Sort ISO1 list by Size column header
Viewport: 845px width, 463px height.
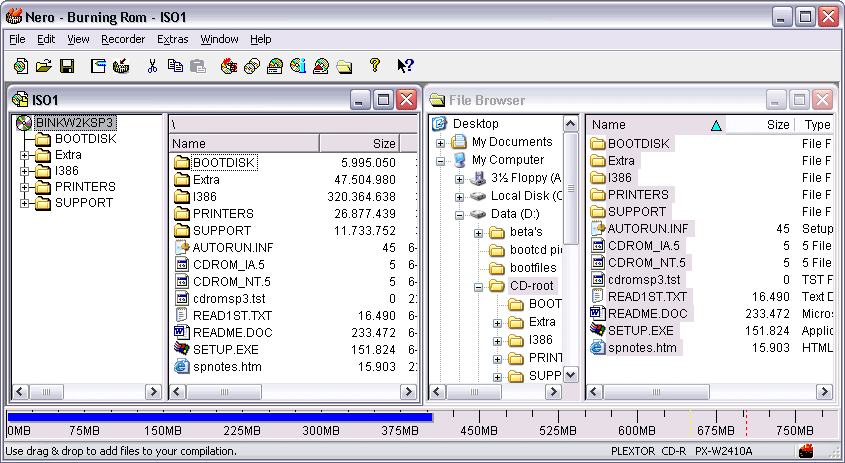click(359, 143)
